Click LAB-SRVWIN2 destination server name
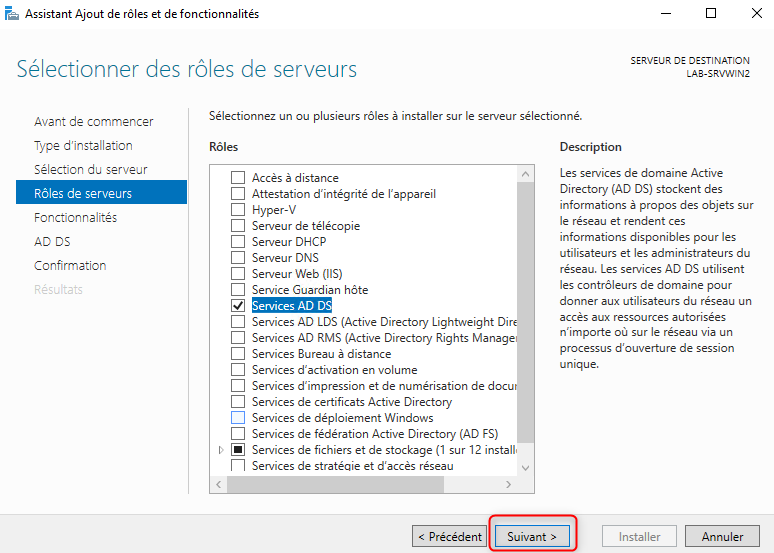 pyautogui.click(x=718, y=74)
